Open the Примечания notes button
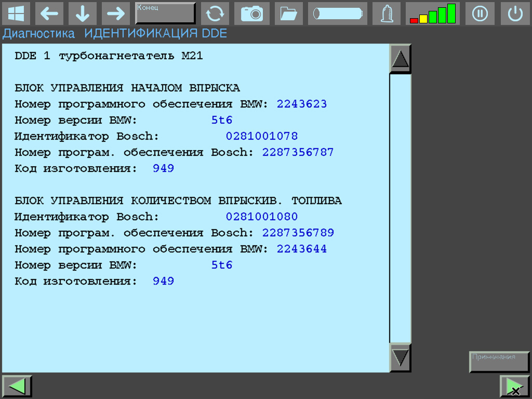 [499, 362]
